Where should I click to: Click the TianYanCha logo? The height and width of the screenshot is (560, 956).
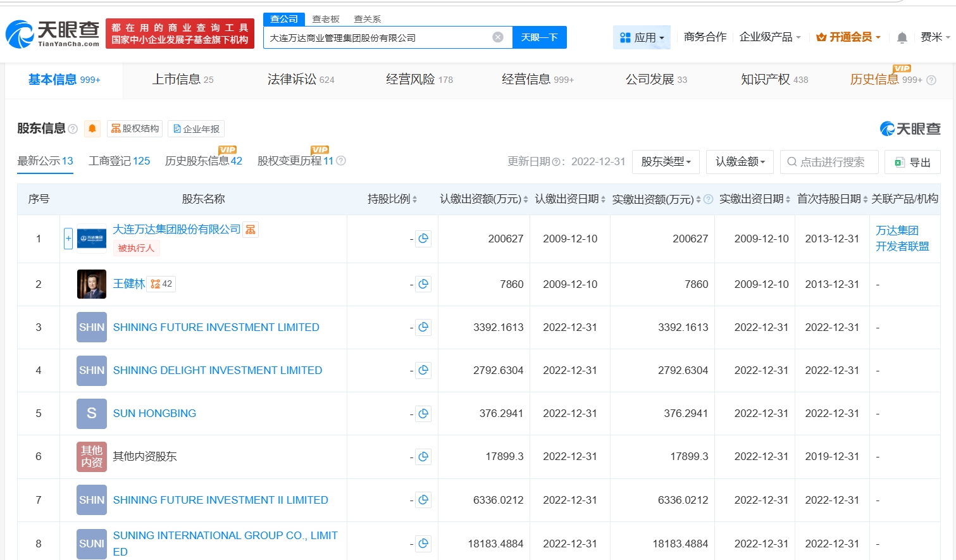(53, 34)
